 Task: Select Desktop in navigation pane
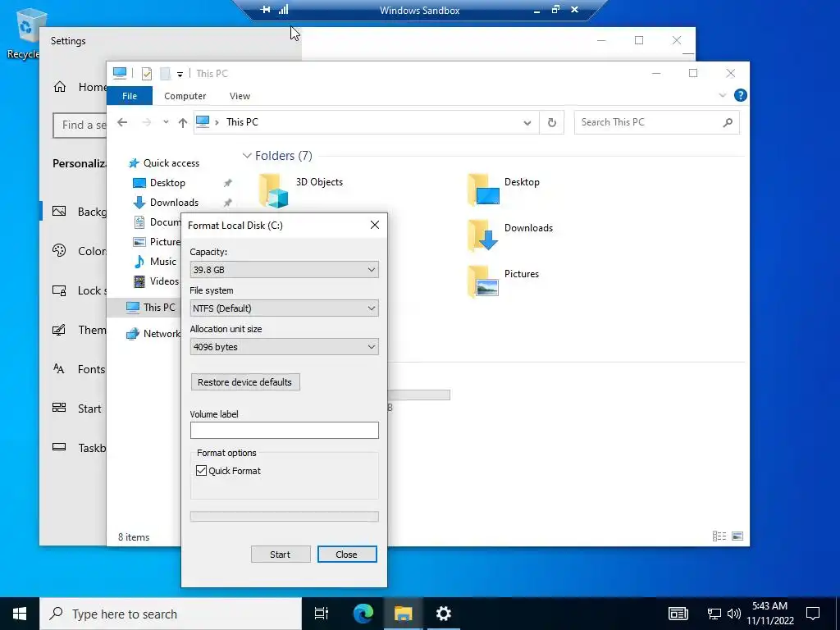(158, 183)
